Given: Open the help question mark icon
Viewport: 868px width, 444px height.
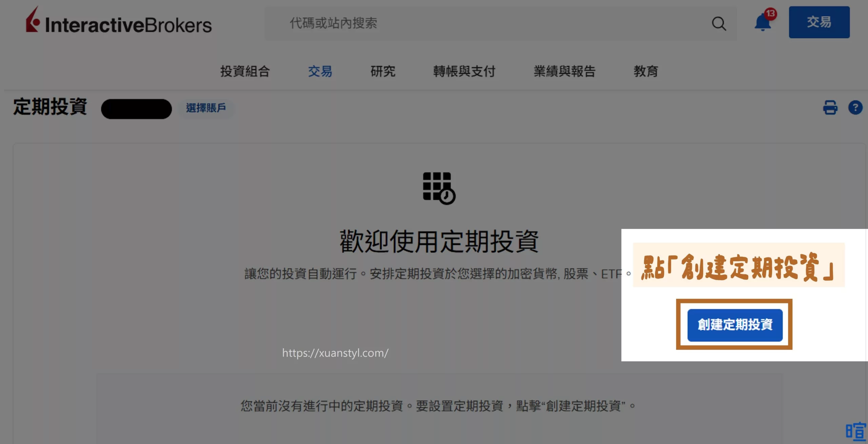Looking at the screenshot, I should [855, 108].
